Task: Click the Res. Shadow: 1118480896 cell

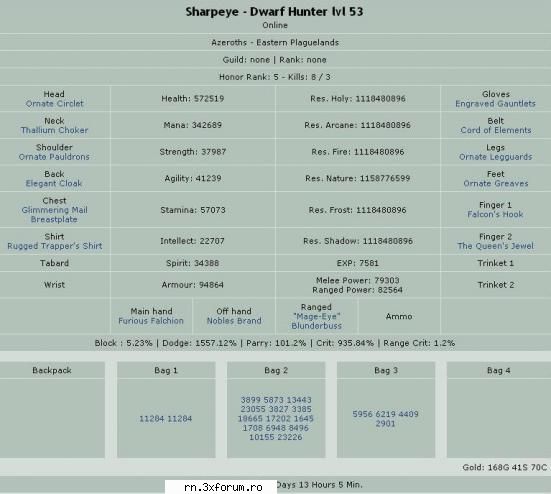Action: (358, 241)
